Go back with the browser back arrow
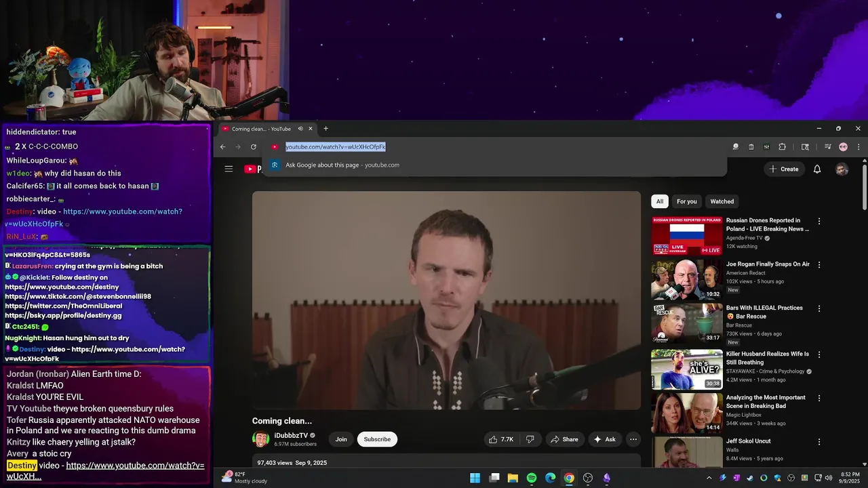Screen dimensions: 868x488 pos(222,146)
